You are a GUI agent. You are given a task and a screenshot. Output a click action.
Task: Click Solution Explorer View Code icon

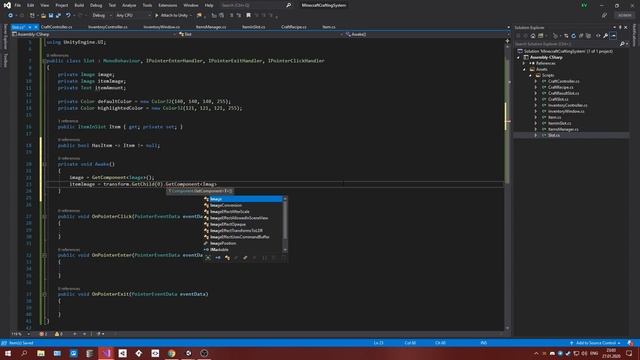598,36
